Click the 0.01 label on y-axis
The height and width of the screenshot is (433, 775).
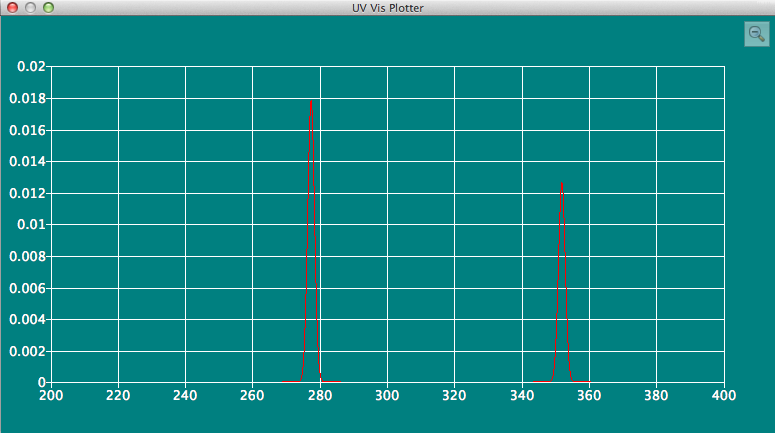click(32, 225)
